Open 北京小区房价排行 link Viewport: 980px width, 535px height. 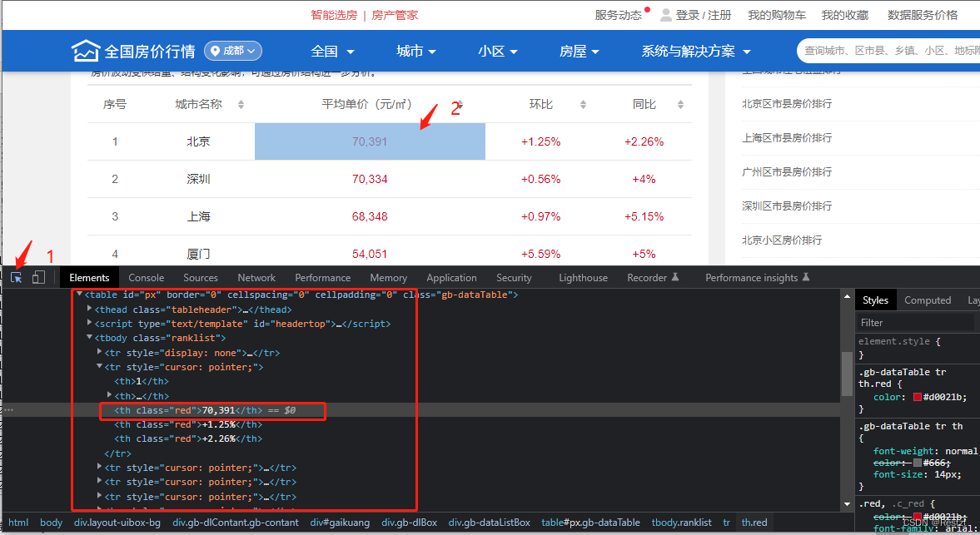pos(782,240)
